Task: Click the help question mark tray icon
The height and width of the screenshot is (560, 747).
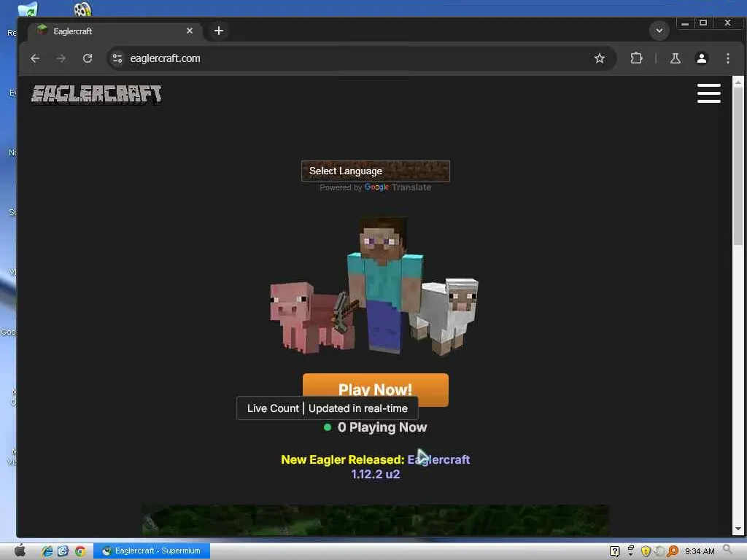Action: tap(614, 551)
